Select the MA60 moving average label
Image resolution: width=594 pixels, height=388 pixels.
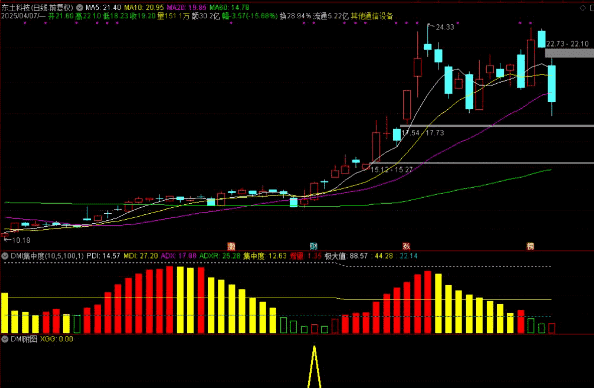pos(229,8)
